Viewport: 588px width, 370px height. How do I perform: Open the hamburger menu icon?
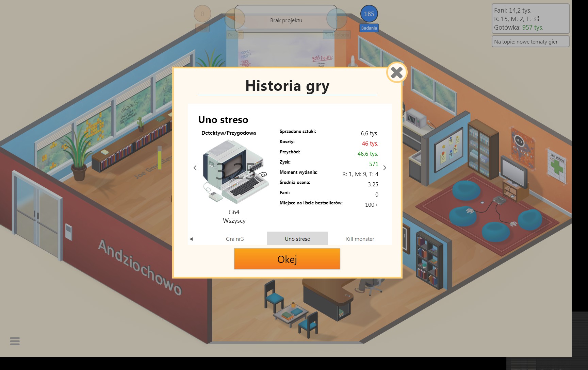tap(15, 341)
